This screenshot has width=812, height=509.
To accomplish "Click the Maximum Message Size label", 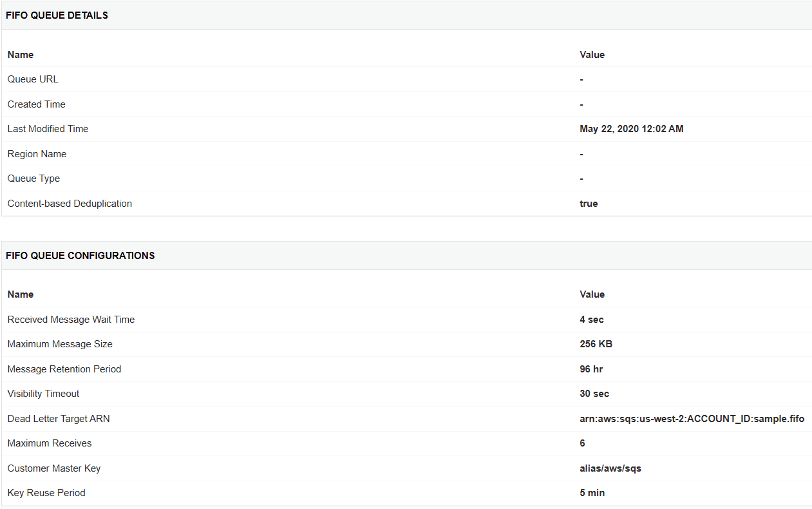I will point(60,344).
